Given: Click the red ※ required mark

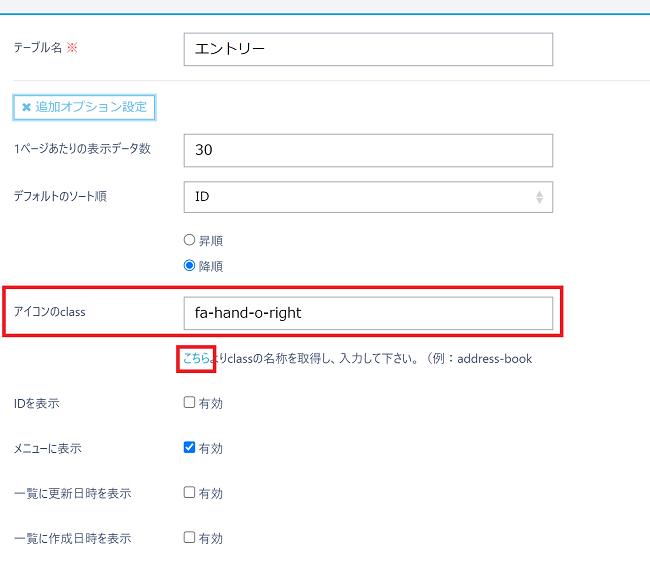Looking at the screenshot, I should point(72,49).
